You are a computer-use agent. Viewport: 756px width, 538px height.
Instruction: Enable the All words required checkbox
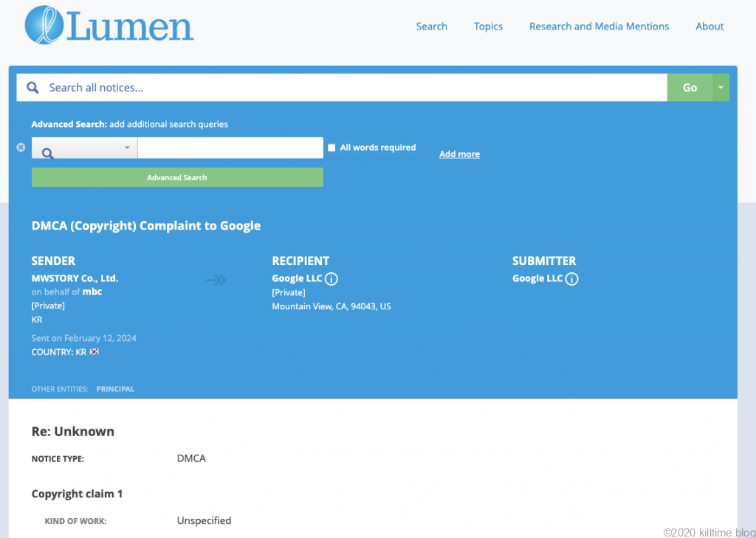point(331,148)
